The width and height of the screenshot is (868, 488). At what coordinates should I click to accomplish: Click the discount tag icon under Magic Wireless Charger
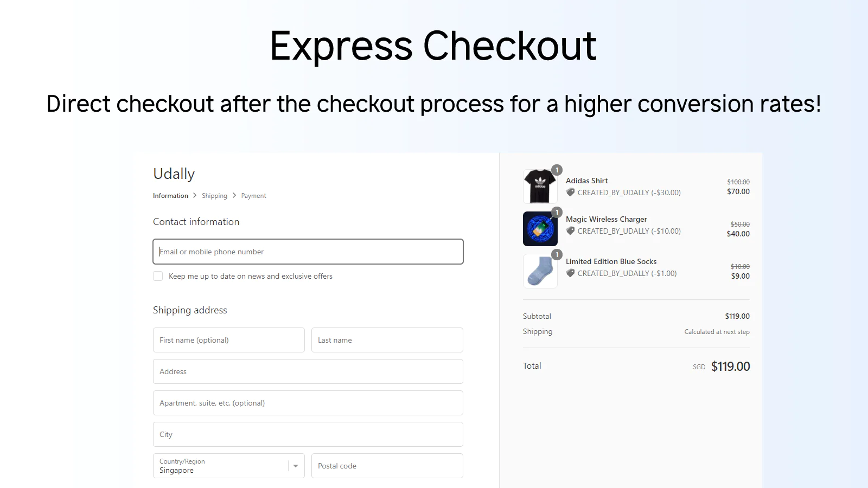570,231
